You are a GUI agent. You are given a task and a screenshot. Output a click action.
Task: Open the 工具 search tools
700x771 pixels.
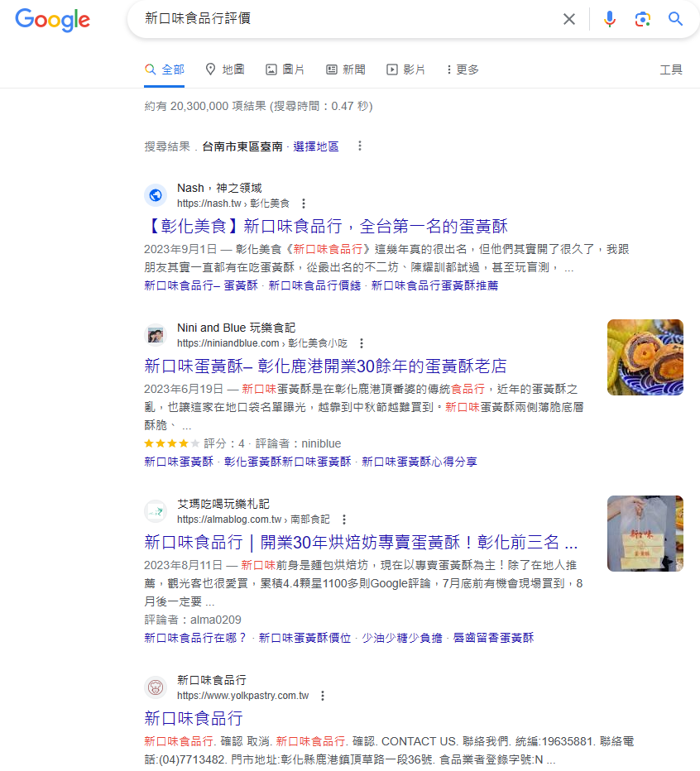[671, 69]
